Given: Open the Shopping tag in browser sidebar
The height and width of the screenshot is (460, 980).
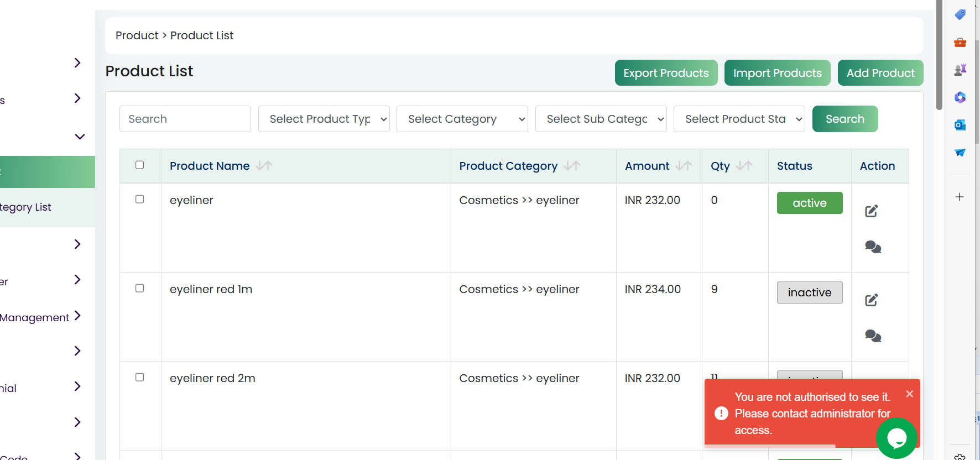Looking at the screenshot, I should pos(960,14).
